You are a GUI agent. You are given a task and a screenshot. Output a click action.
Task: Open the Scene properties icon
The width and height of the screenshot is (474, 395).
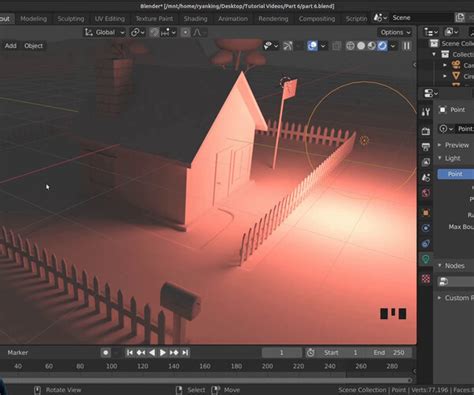pos(426,178)
